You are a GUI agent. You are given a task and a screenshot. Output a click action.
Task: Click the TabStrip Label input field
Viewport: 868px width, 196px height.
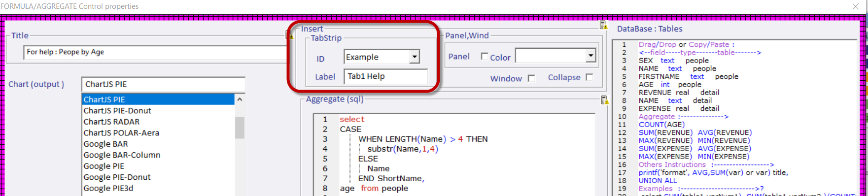point(386,76)
